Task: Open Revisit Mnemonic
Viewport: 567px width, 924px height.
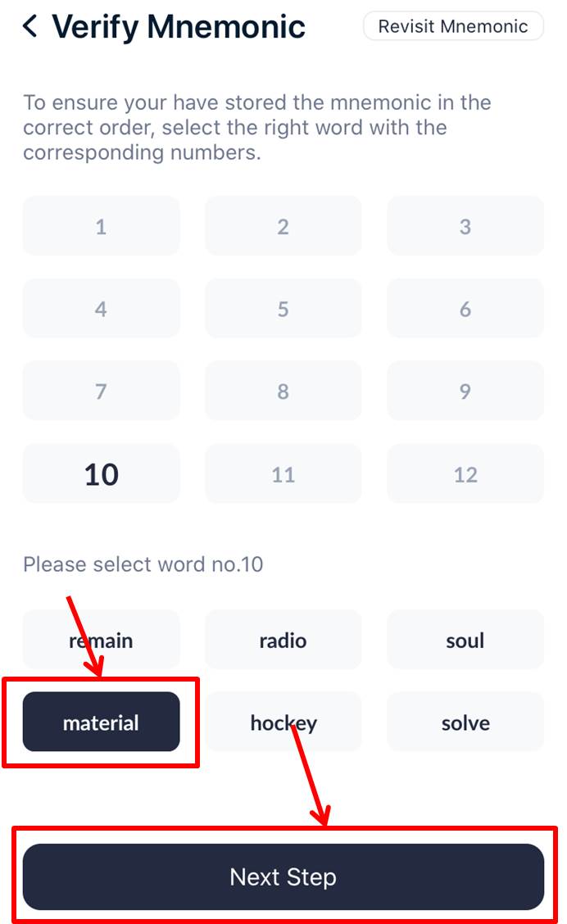Action: point(453,26)
